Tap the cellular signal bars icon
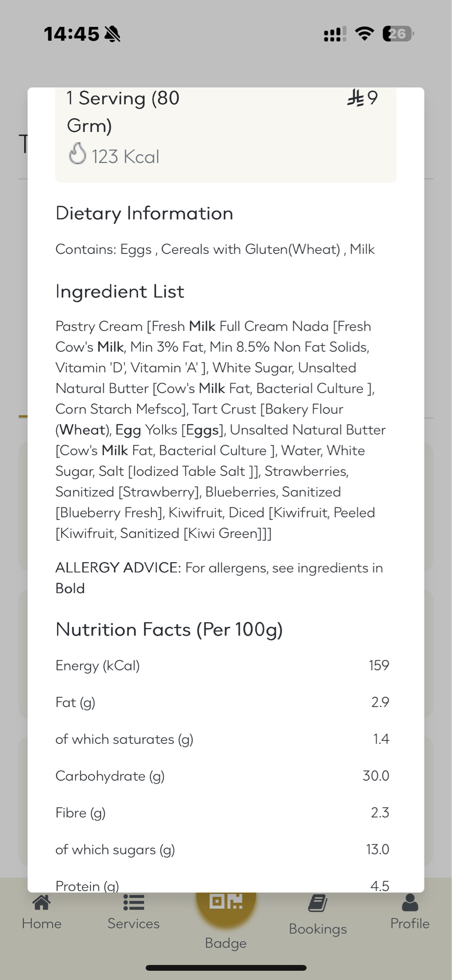Screen dimensions: 452x980 pos(335,34)
